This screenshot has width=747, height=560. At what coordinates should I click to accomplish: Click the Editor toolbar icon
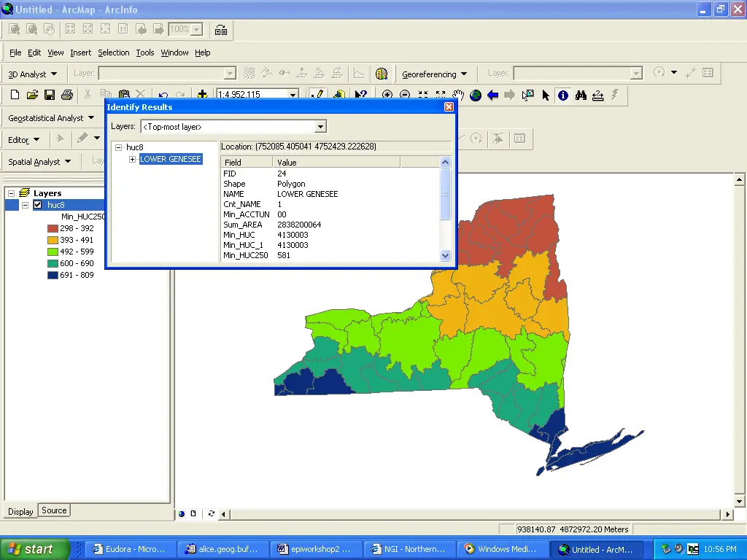click(x=318, y=94)
